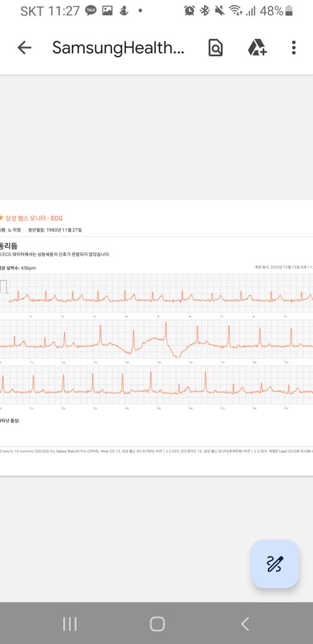
Task: Tap the gallery image notification icon
Action: tap(108, 11)
